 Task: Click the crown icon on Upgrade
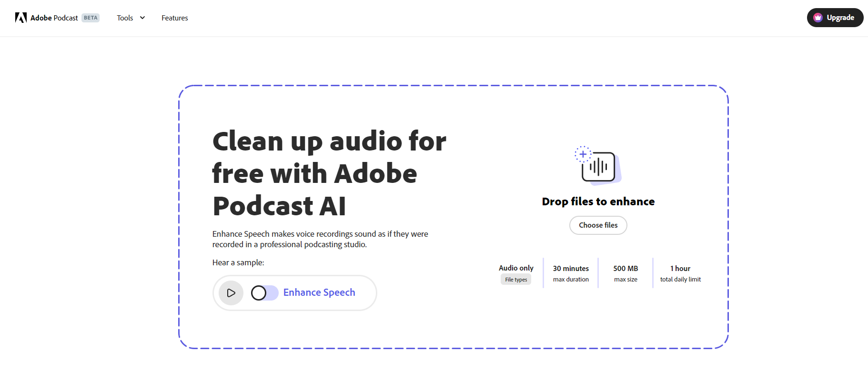click(x=818, y=18)
